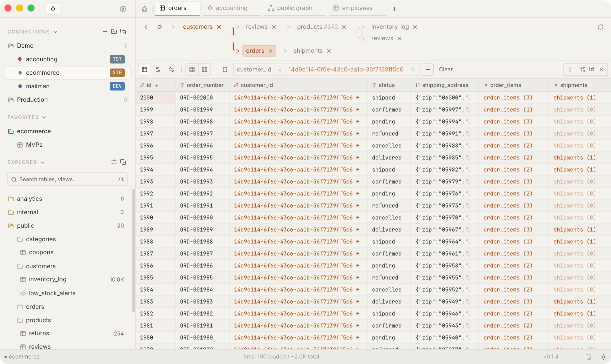Click the sidebar vertical scrollbar
The image size is (611, 364).
(133, 250)
